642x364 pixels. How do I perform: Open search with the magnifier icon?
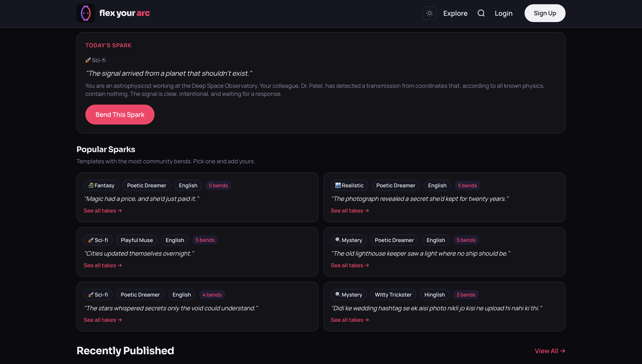[481, 13]
